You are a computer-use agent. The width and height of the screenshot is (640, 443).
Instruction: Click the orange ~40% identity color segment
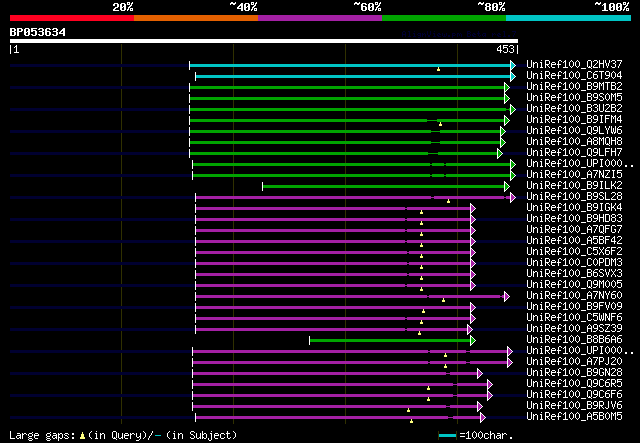196,18
